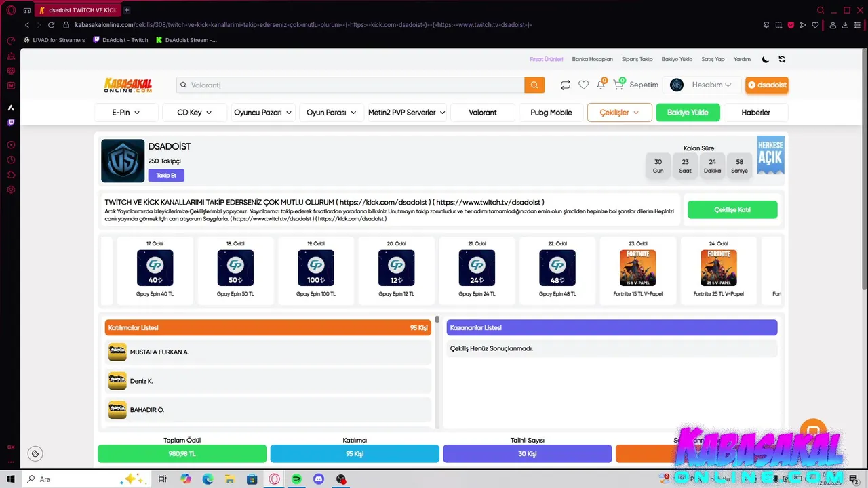Click participant Deniz K.

coord(268,381)
